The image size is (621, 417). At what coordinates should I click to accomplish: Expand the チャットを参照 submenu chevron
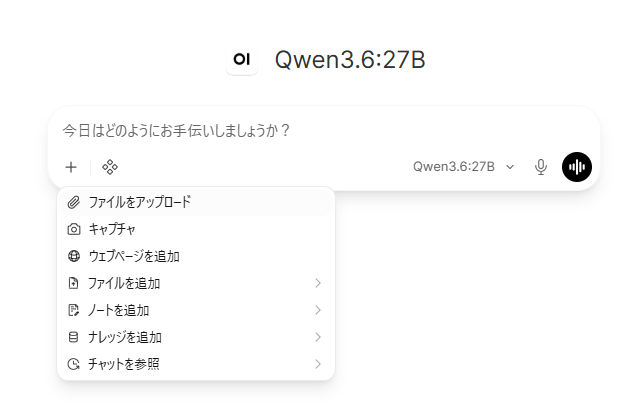318,364
